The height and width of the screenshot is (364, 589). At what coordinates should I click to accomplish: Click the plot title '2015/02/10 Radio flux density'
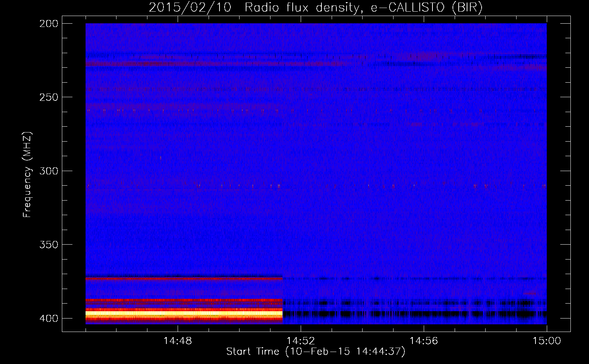[316, 7]
